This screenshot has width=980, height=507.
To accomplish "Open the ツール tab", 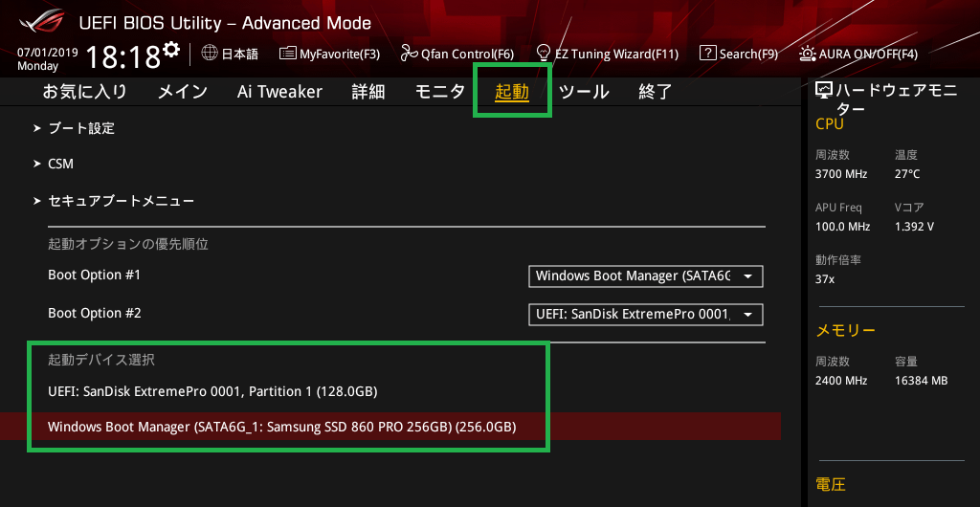I will (584, 92).
